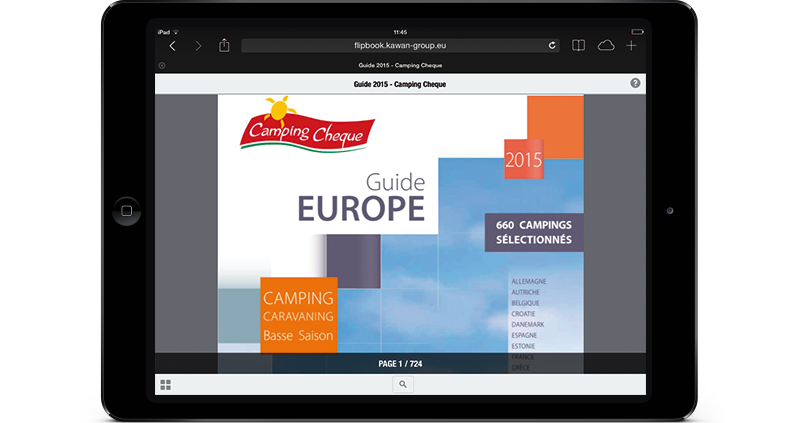Click the Guide EUROPE title
The image size is (800, 423).
pos(361,198)
